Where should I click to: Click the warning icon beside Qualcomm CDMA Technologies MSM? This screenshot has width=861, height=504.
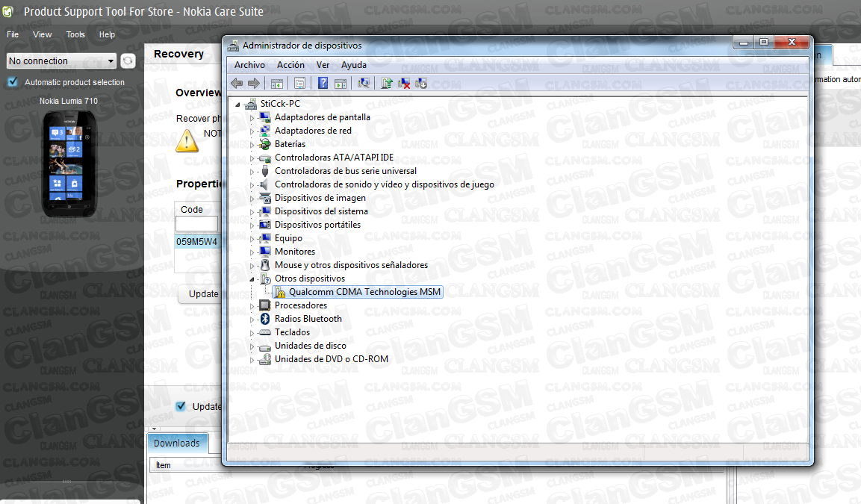279,292
